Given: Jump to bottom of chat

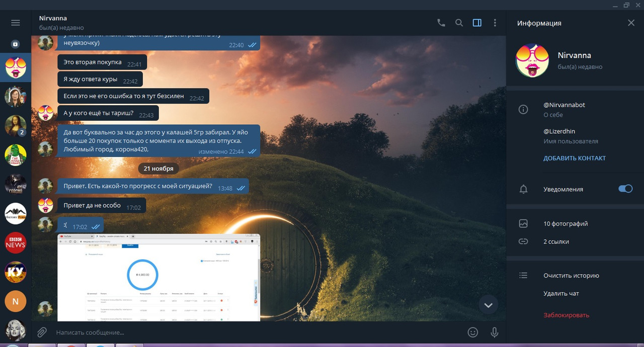Looking at the screenshot, I should 488,305.
